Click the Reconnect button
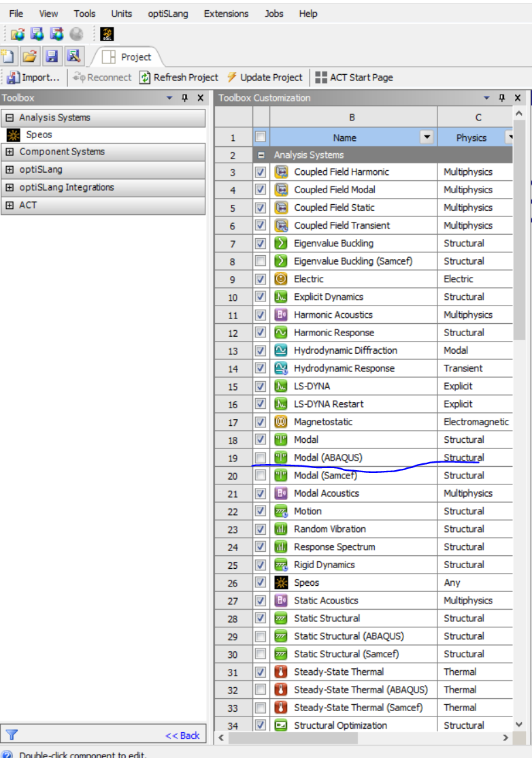The image size is (532, 758). click(102, 78)
